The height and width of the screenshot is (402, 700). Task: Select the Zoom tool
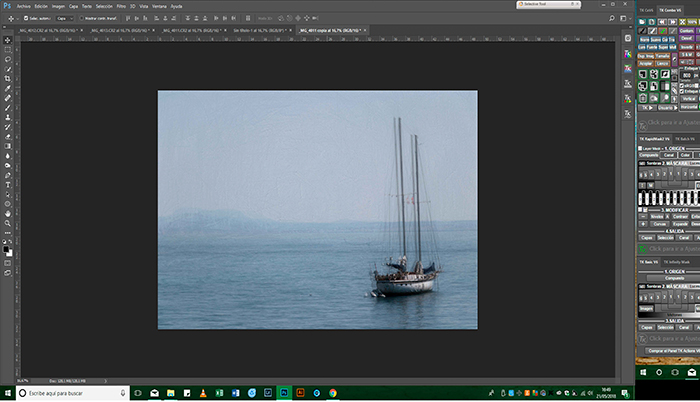tap(7, 223)
